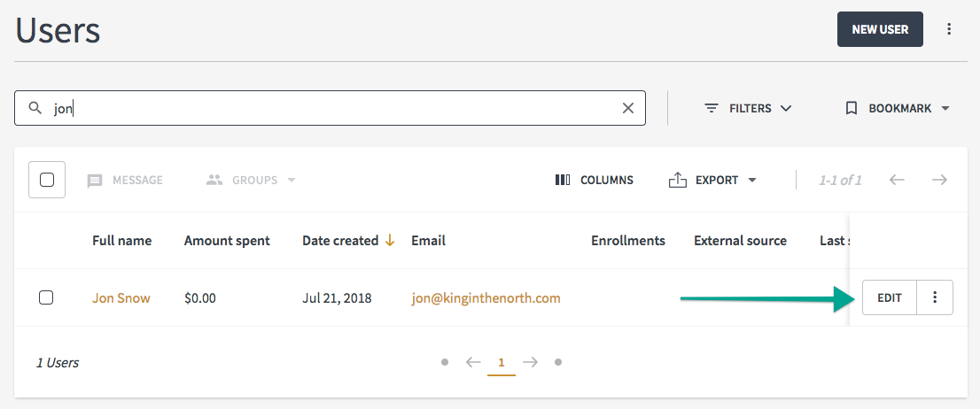Viewport: 980px width, 409px height.
Task: Go to next results page arrow in toolbar
Action: pyautogui.click(x=938, y=180)
